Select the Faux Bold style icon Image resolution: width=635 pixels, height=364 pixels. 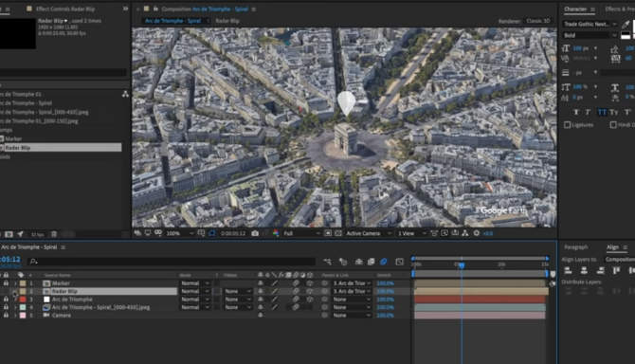click(576, 112)
